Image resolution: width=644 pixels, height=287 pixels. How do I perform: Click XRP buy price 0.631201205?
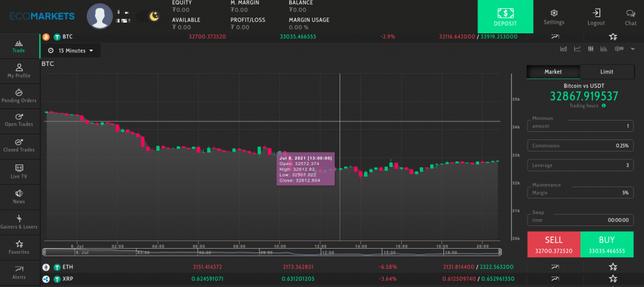click(297, 279)
